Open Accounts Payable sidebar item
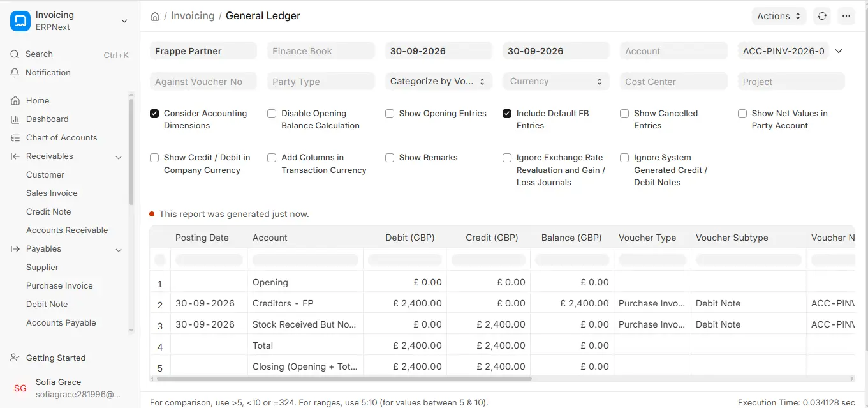The image size is (868, 408). click(x=61, y=323)
